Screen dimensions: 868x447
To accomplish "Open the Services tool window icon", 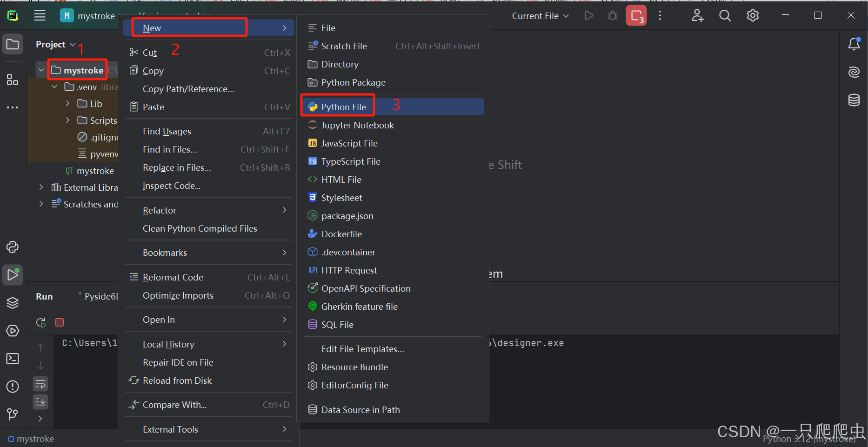I will 13,331.
